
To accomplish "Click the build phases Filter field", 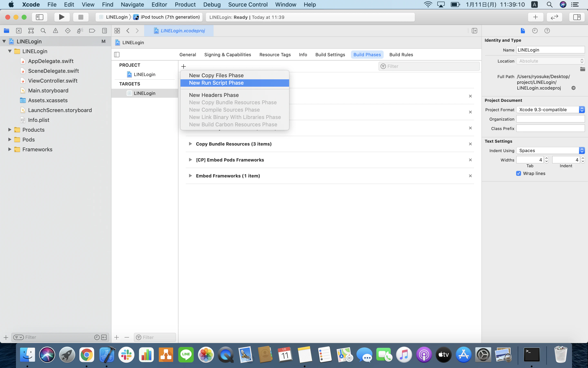I will pos(429,66).
